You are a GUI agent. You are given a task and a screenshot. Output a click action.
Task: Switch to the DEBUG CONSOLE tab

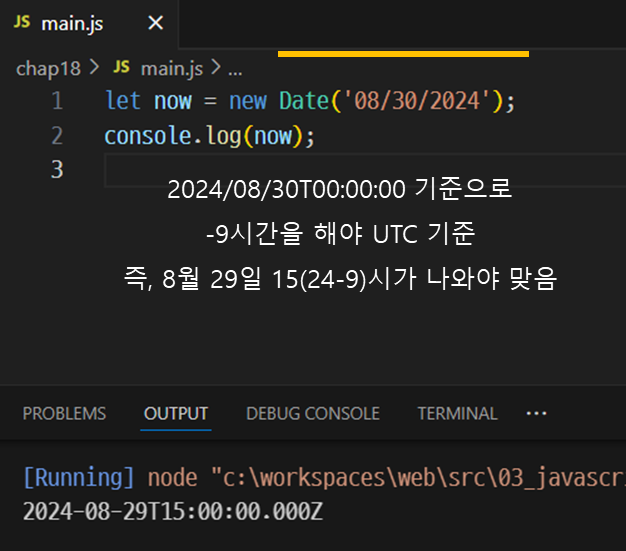313,414
